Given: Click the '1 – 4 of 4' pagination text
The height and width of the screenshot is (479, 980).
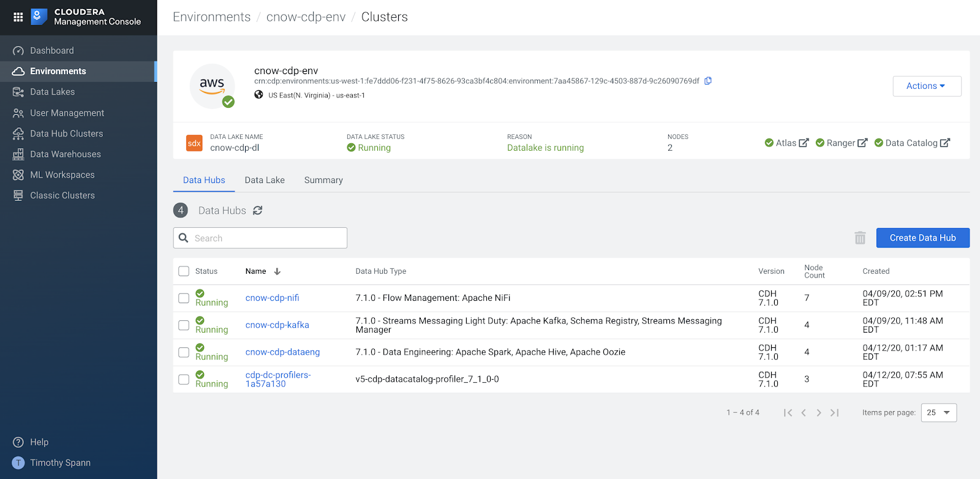Looking at the screenshot, I should click(x=743, y=413).
